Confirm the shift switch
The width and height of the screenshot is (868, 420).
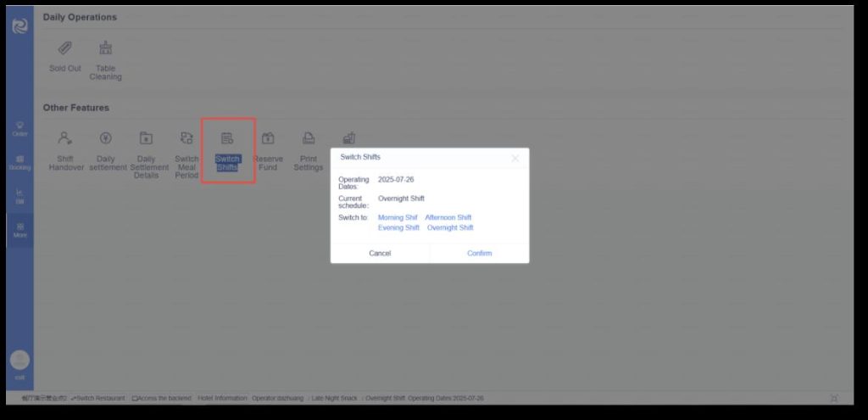point(479,253)
